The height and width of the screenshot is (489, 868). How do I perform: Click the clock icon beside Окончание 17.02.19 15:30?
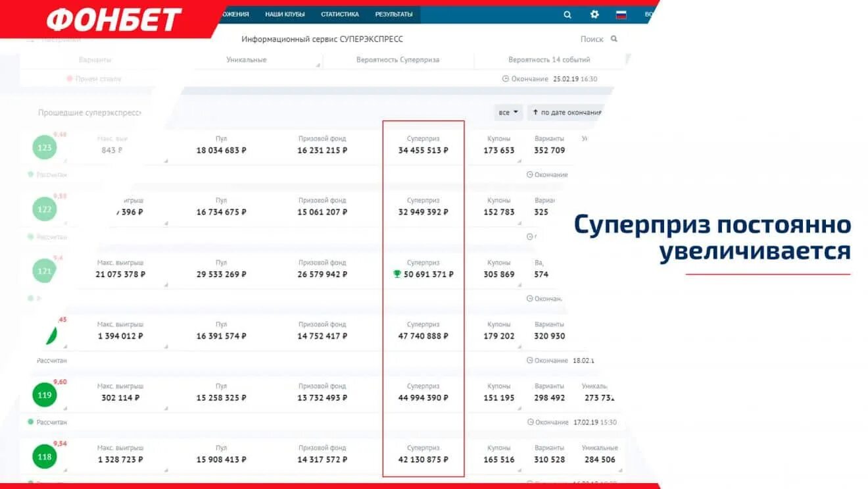(x=530, y=422)
